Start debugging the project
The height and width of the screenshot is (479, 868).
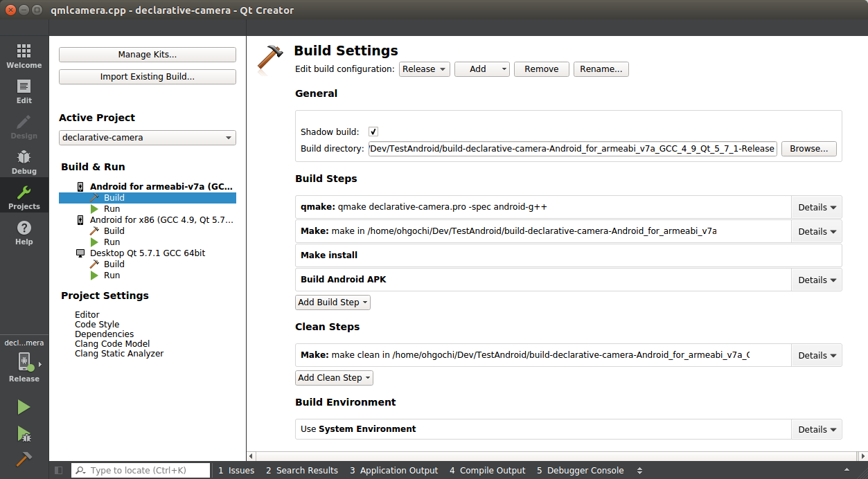tap(24, 434)
